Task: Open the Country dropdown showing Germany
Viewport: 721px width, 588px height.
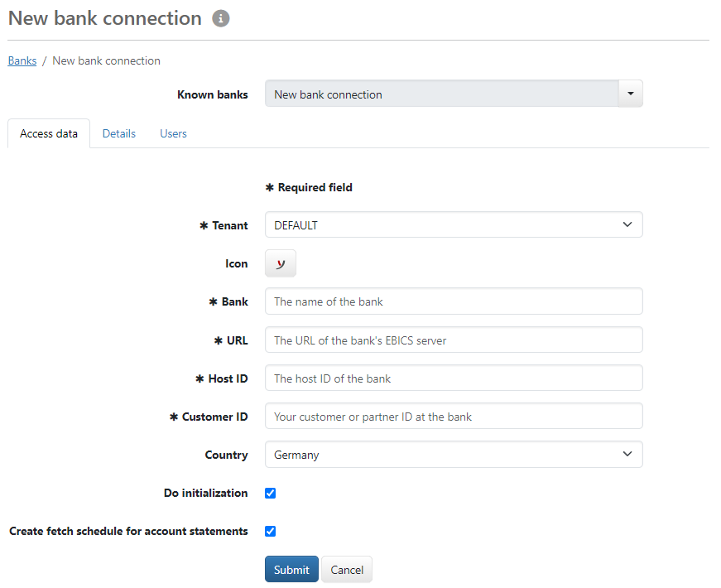Action: coord(453,455)
